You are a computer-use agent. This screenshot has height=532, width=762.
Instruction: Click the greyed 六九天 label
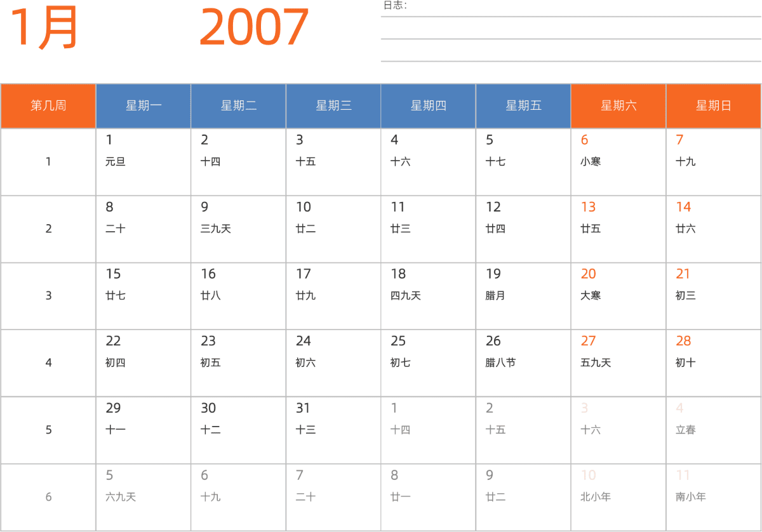coord(121,497)
